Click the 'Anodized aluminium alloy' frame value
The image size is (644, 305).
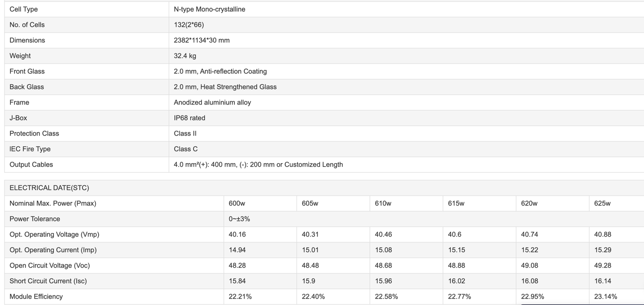212,102
